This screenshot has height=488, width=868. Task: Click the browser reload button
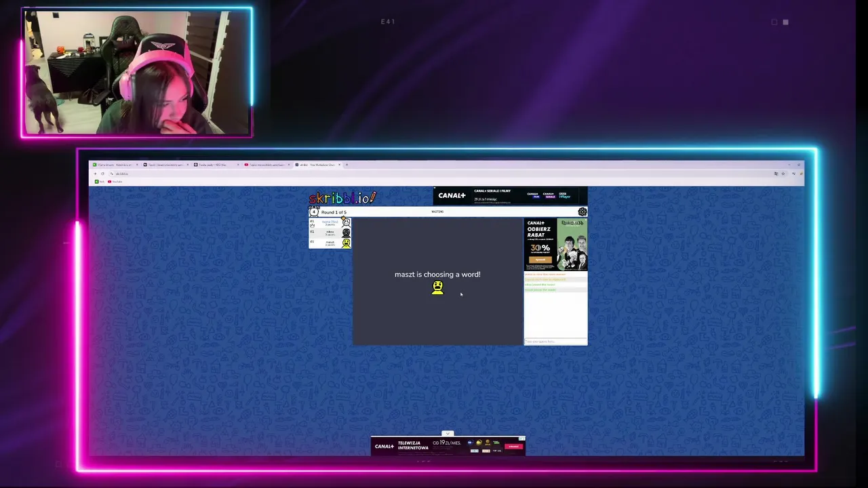102,174
